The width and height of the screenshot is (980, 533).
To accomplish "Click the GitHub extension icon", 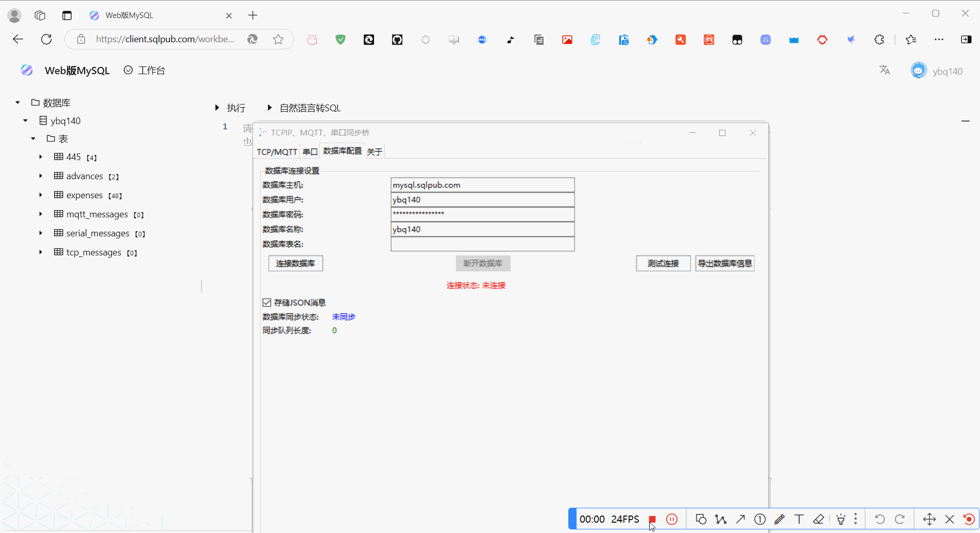I will 397,40.
